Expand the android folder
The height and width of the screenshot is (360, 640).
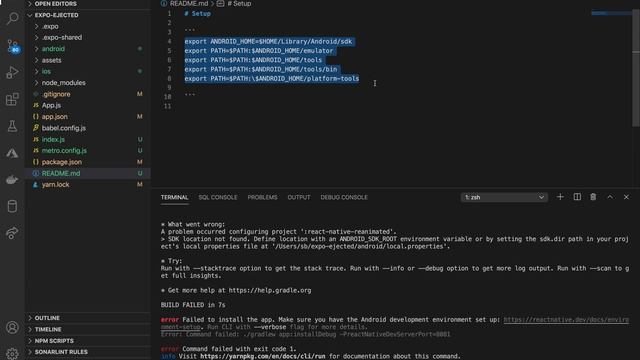(88, 49)
